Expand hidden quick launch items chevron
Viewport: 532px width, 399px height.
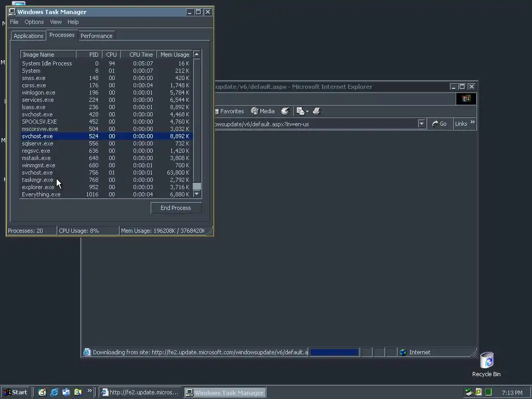pos(89,391)
